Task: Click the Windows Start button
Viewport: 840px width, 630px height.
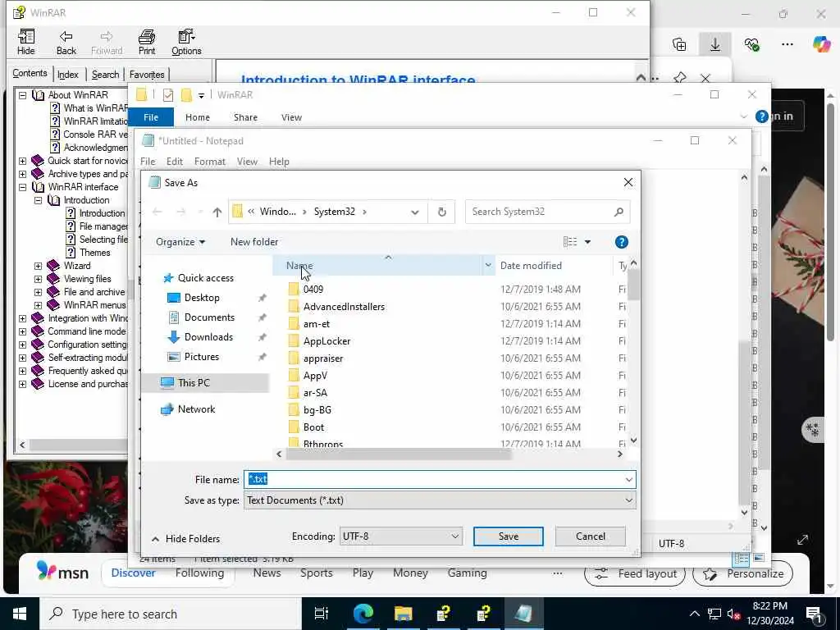Action: [20, 614]
